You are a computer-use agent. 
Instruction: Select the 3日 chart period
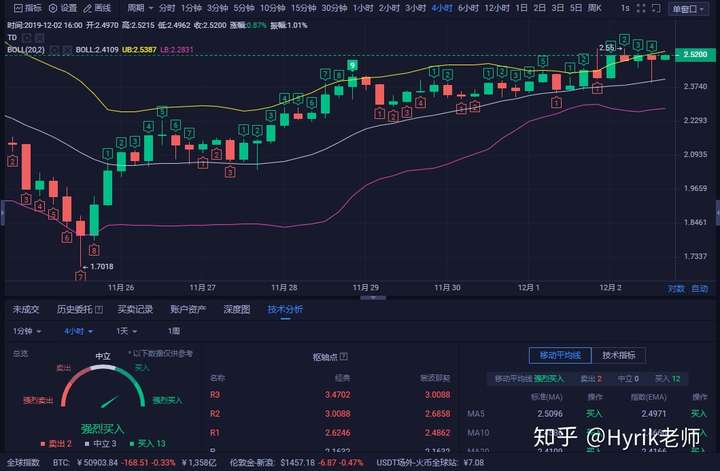click(x=557, y=8)
